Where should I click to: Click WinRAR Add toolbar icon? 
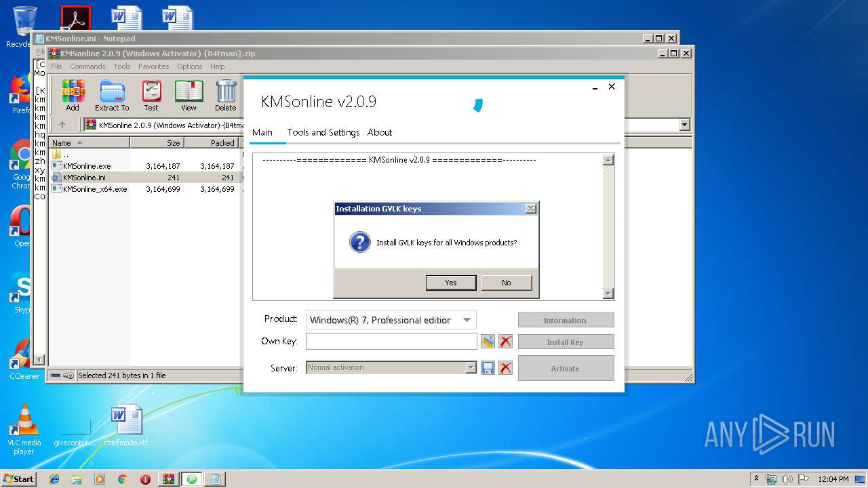point(73,96)
